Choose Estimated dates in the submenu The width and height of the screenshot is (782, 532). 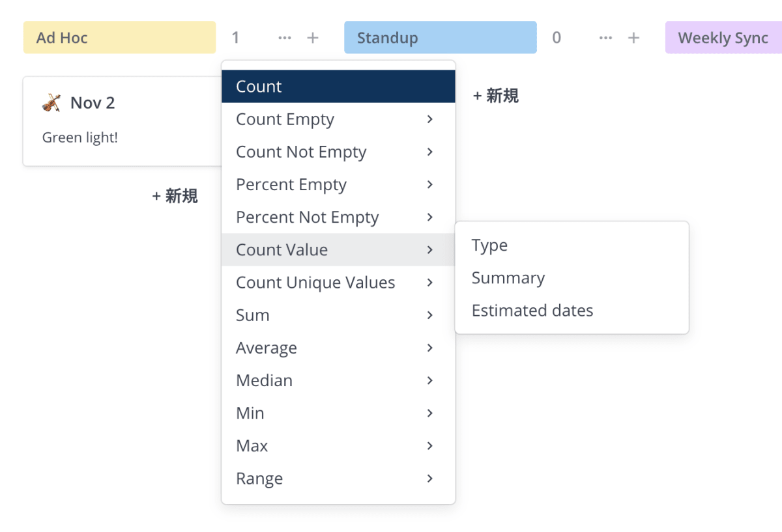(532, 310)
